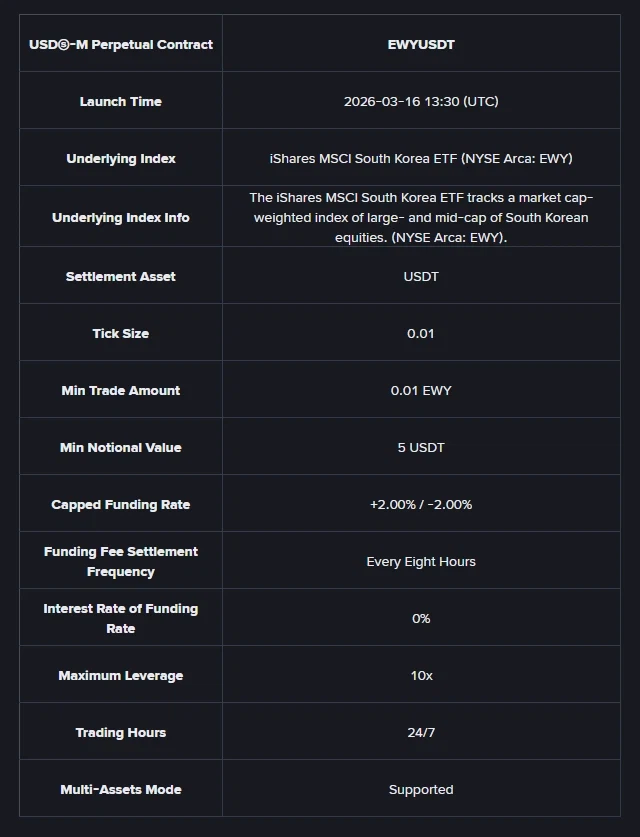Select the 24/7 trading hours value
The image size is (640, 837).
[421, 732]
